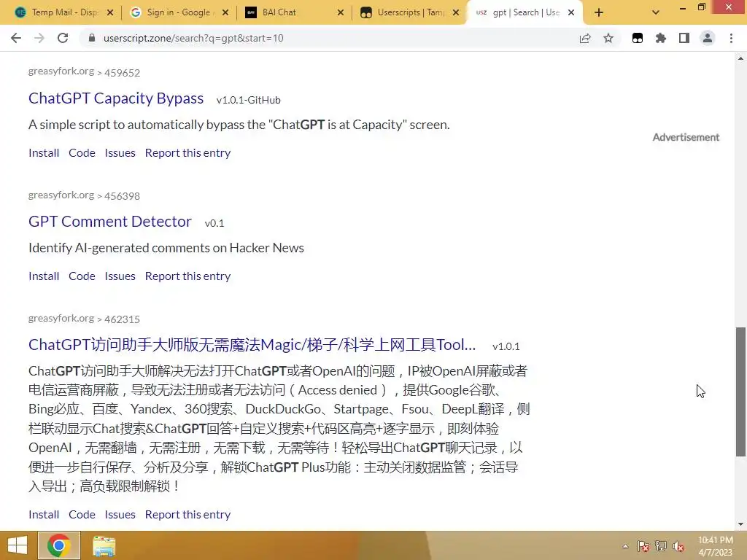Viewport: 747px width, 560px height.
Task: Close the gpt Search tab
Action: point(571,13)
